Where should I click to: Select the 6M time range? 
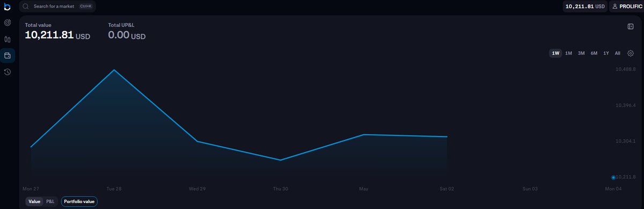(x=594, y=53)
